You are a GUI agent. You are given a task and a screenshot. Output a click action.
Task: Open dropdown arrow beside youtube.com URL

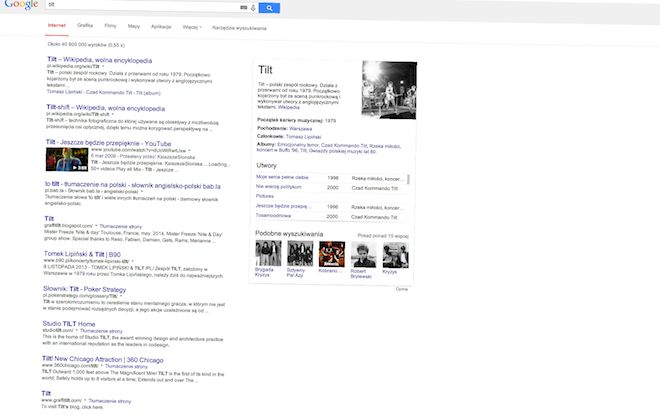click(189, 150)
